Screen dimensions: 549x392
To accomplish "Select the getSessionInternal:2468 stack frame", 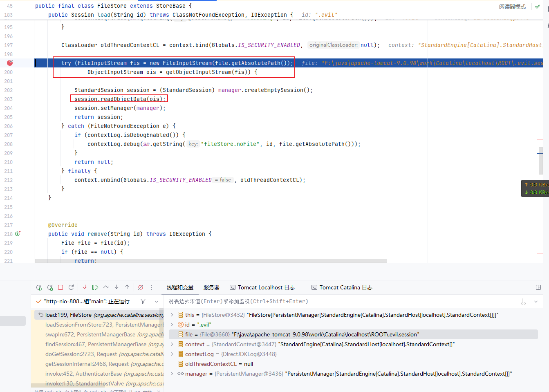I will (x=99, y=364).
